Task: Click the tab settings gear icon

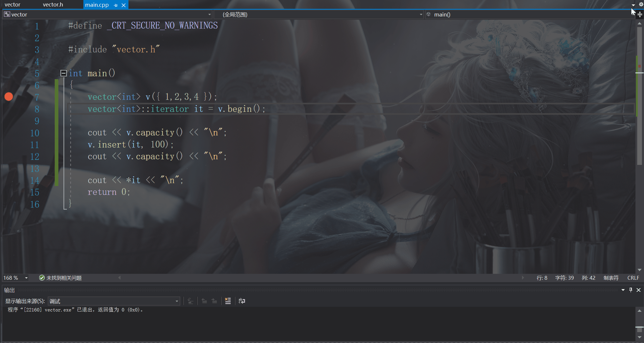Action: coord(641,4)
